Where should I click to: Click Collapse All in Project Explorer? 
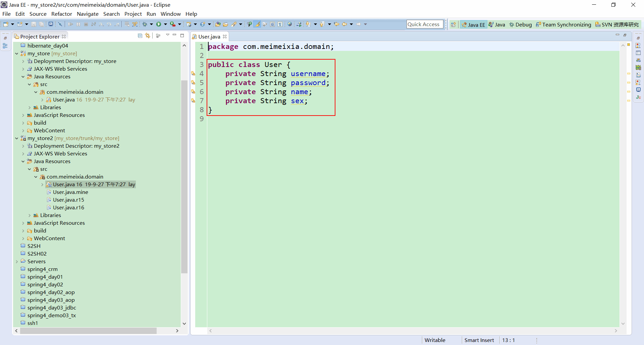(140, 36)
